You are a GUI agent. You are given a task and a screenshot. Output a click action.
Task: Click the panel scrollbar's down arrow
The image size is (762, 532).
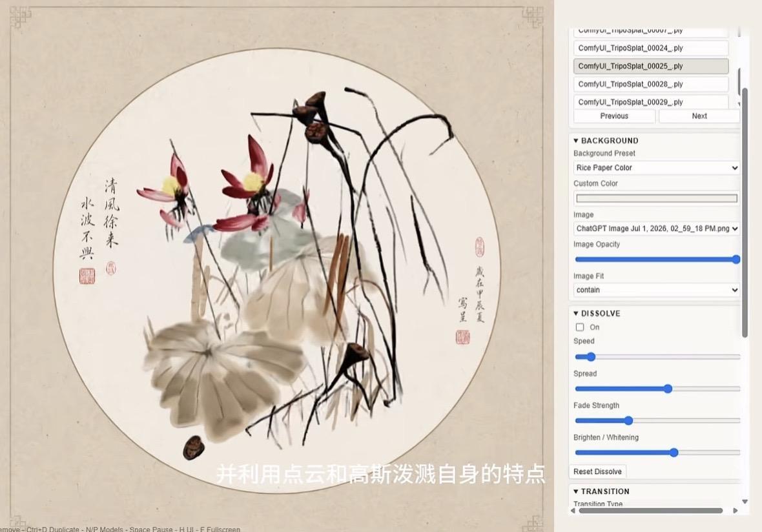(x=745, y=502)
